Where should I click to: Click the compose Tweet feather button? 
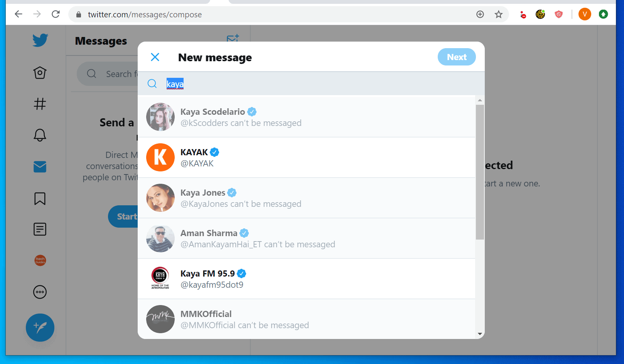(40, 328)
